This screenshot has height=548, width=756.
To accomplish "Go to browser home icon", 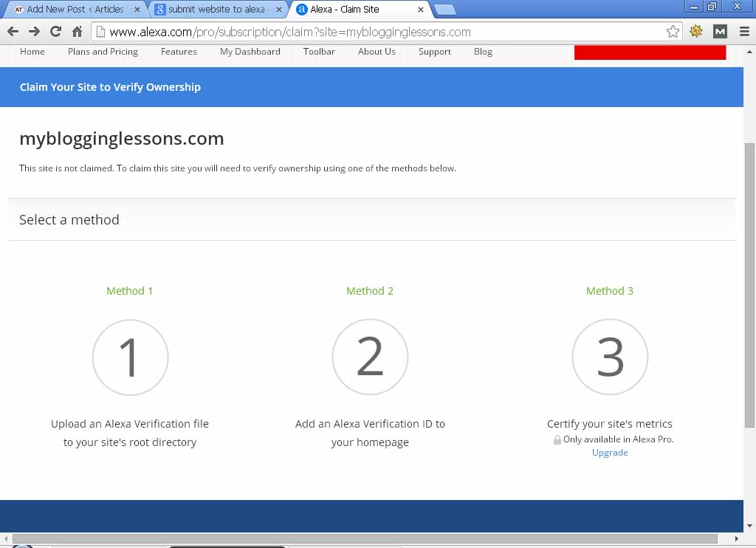I will pos(77,32).
